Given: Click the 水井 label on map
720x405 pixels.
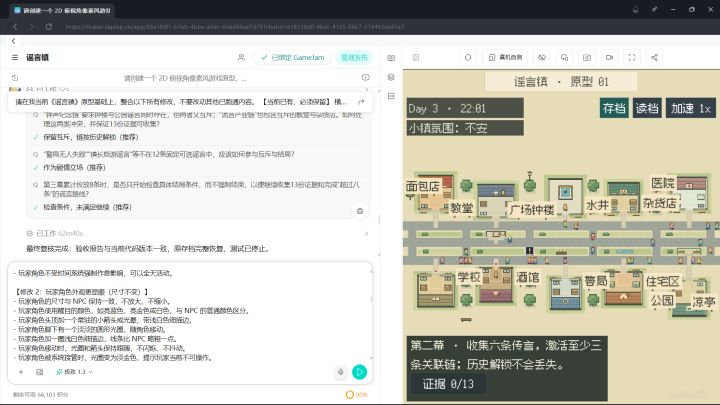Looking at the screenshot, I should point(597,205).
